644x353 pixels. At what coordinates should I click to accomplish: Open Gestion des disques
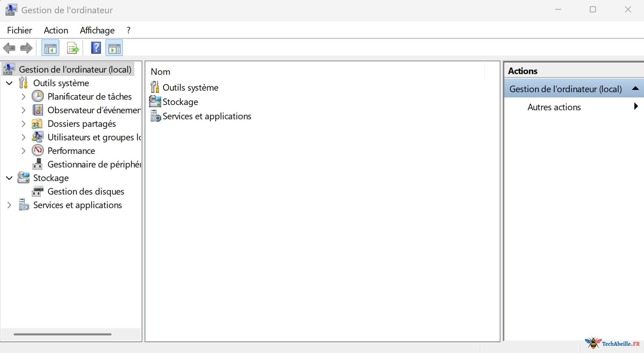(86, 192)
